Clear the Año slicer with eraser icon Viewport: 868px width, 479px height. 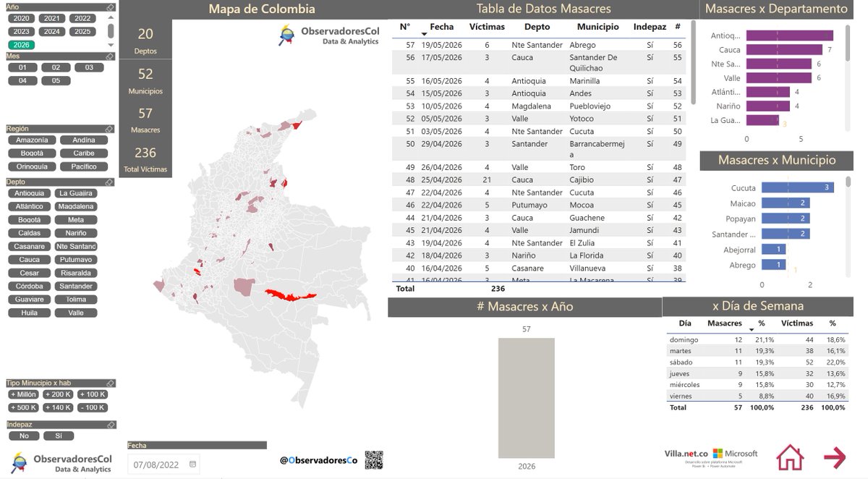coord(109,7)
